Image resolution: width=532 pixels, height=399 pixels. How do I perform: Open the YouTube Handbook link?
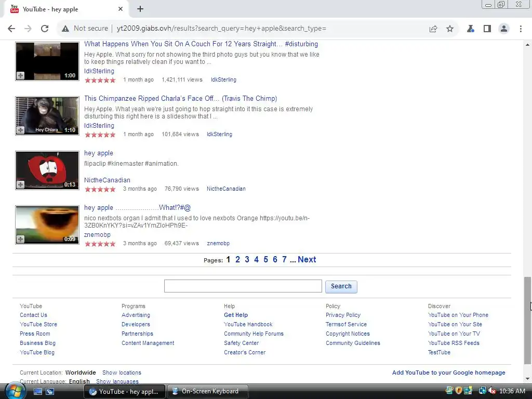[x=248, y=324]
